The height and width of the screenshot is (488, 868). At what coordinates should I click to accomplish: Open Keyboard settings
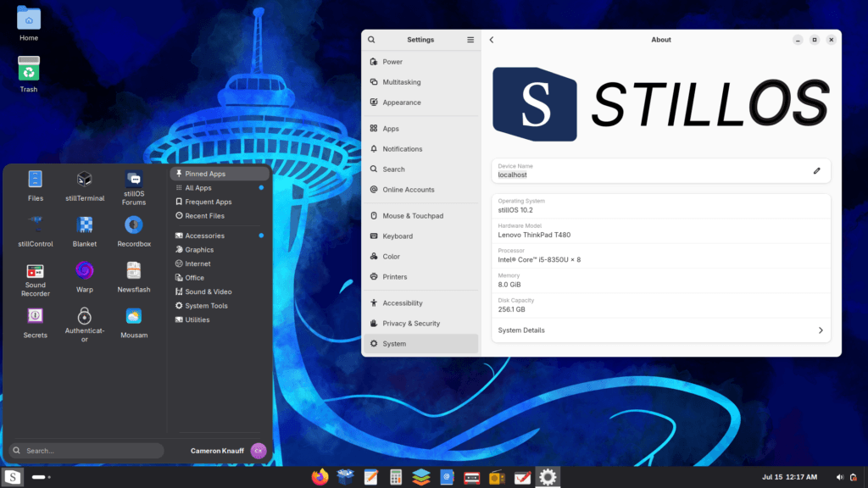(420, 236)
